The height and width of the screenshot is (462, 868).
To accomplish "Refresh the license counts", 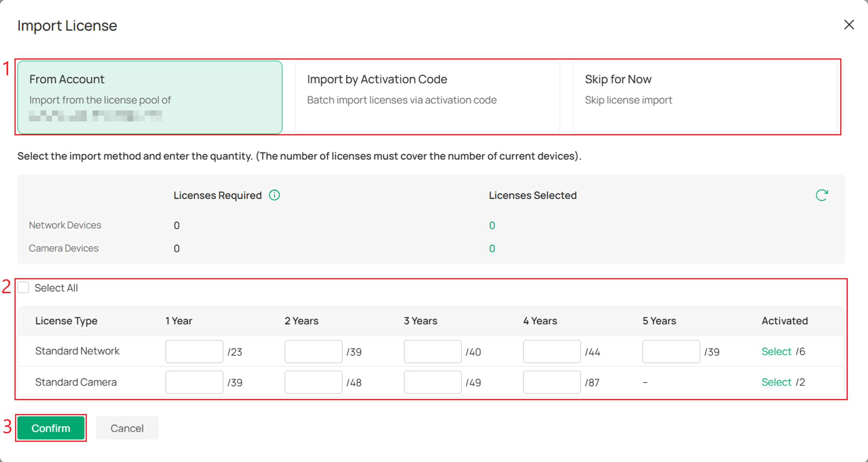I will click(822, 195).
